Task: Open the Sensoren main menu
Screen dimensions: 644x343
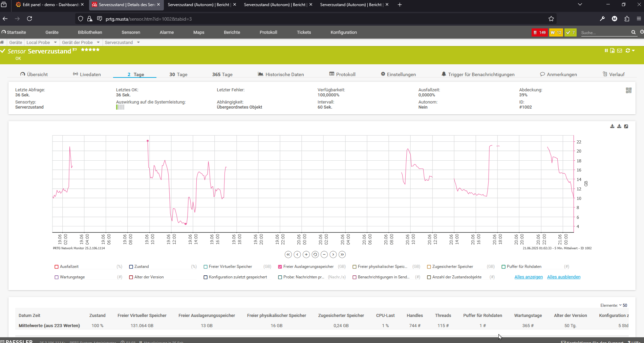Action: 131,32
